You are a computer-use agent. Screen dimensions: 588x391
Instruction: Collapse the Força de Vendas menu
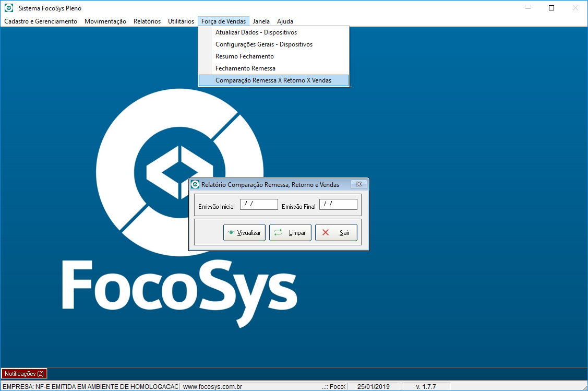pyautogui.click(x=223, y=21)
